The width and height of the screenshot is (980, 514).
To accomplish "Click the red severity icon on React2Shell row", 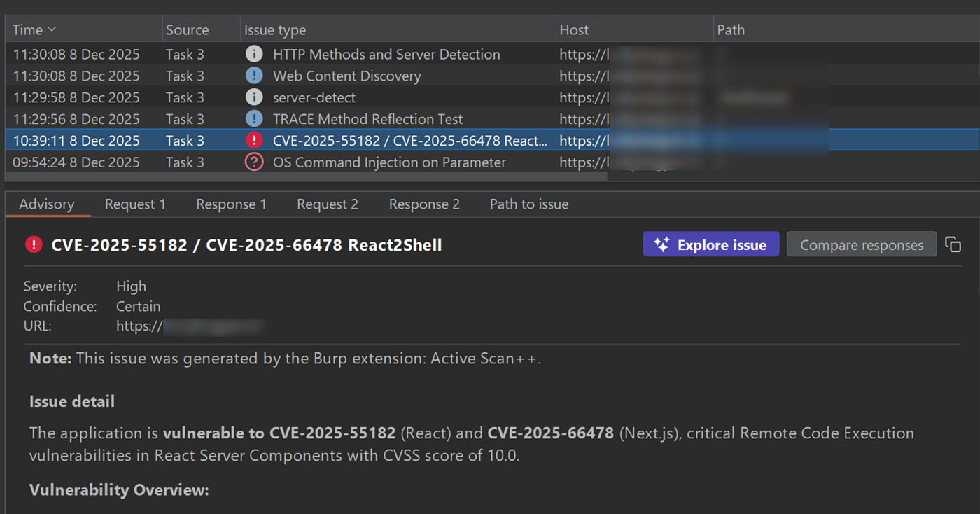I will tap(254, 140).
